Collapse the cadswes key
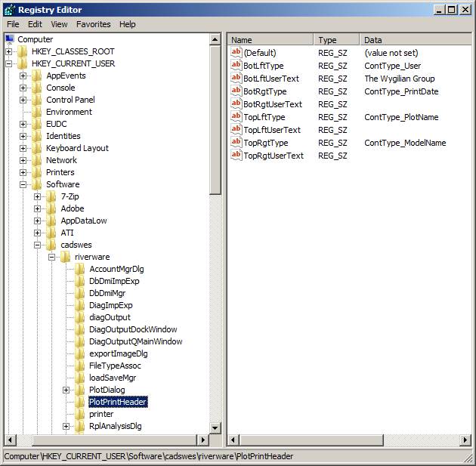Viewport: 476px width, 466px height. (37, 245)
